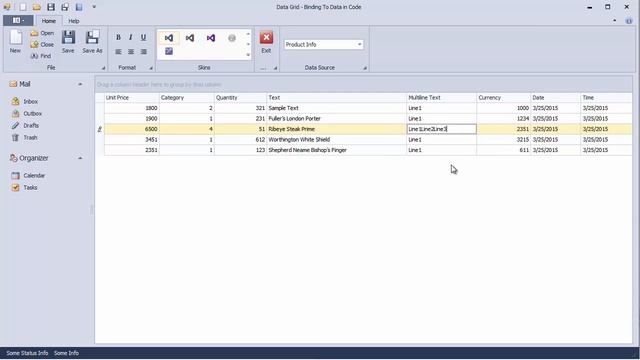
Task: Open the blue application menu button
Action: pos(18,20)
